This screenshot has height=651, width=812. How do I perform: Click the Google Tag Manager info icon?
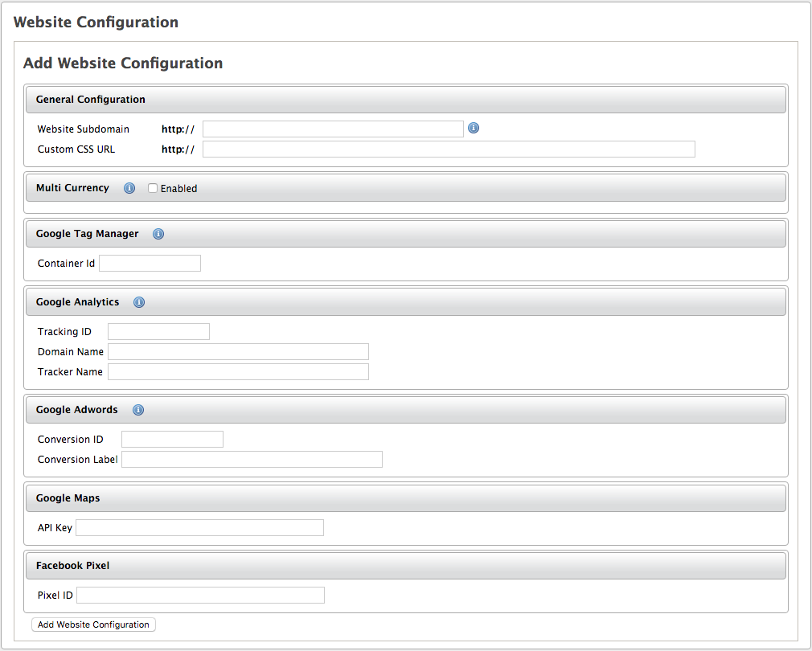coord(158,234)
